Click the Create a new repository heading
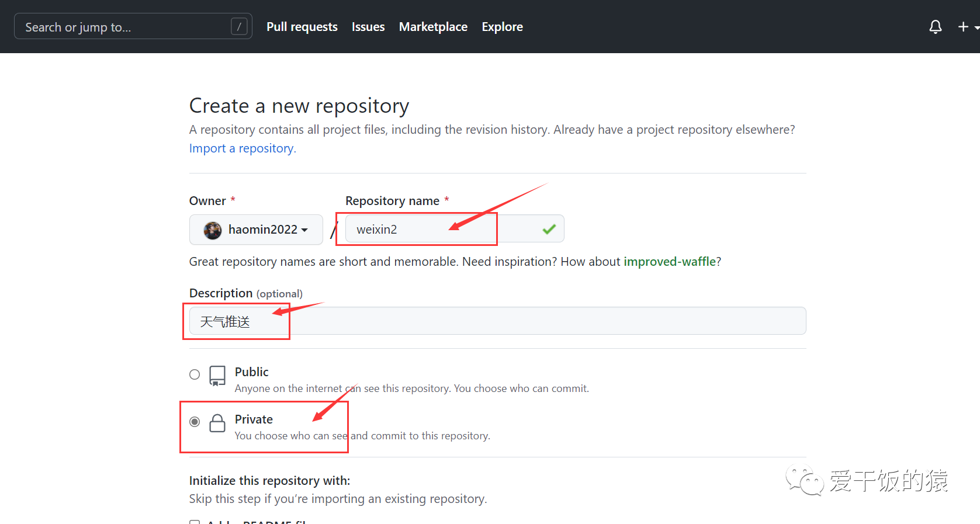 pyautogui.click(x=299, y=106)
